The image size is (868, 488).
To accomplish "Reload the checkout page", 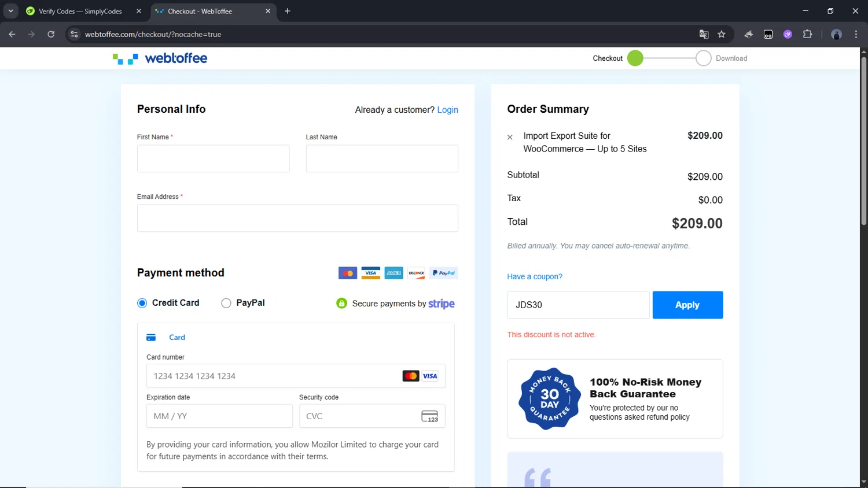I will tap(51, 34).
